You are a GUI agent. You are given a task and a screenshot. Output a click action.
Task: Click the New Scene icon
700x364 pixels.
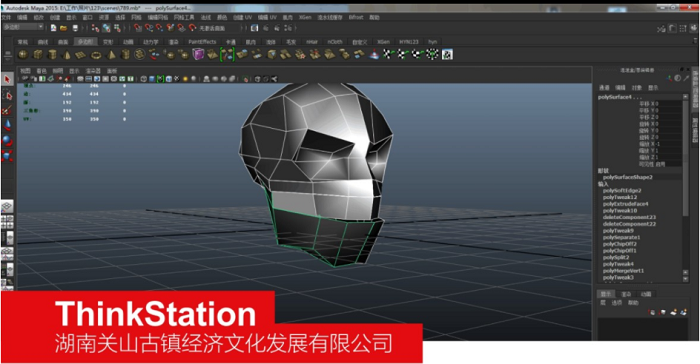coord(54,28)
